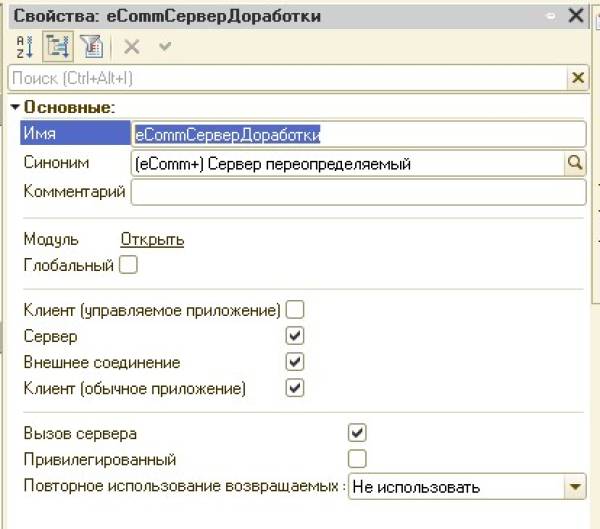This screenshot has width=600, height=529.
Task: Open the module via the Открыть link
Action: [152, 239]
